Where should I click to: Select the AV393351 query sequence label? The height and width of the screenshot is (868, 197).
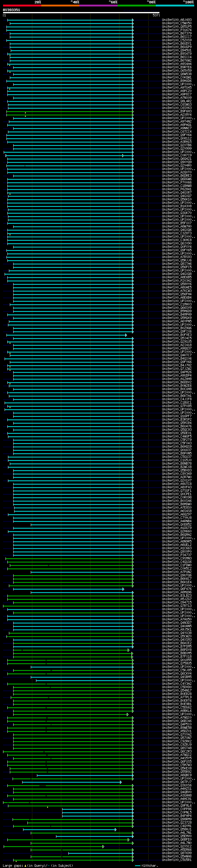click(11, 10)
